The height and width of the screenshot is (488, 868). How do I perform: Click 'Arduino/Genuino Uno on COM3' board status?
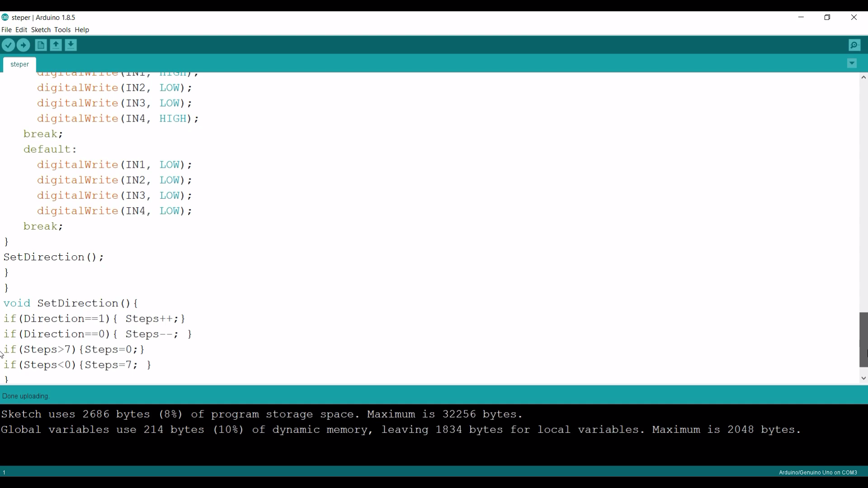pos(818,473)
